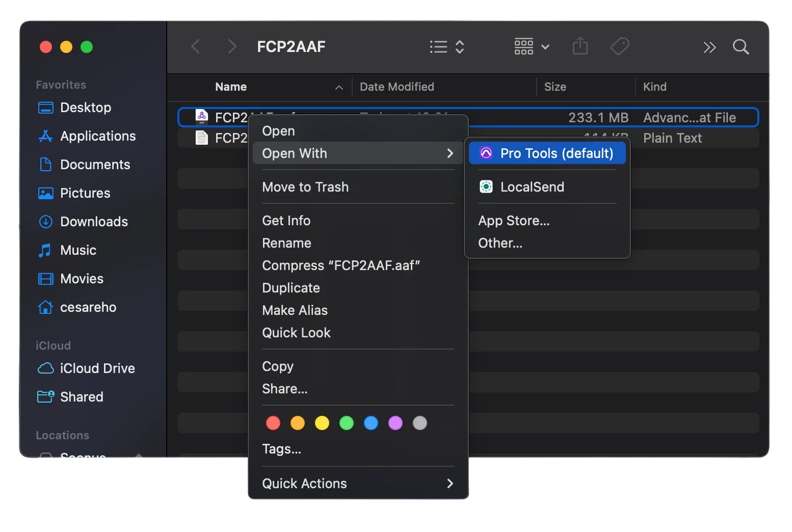792x532 pixels.
Task: Apply the gray tag color
Action: [420, 423]
